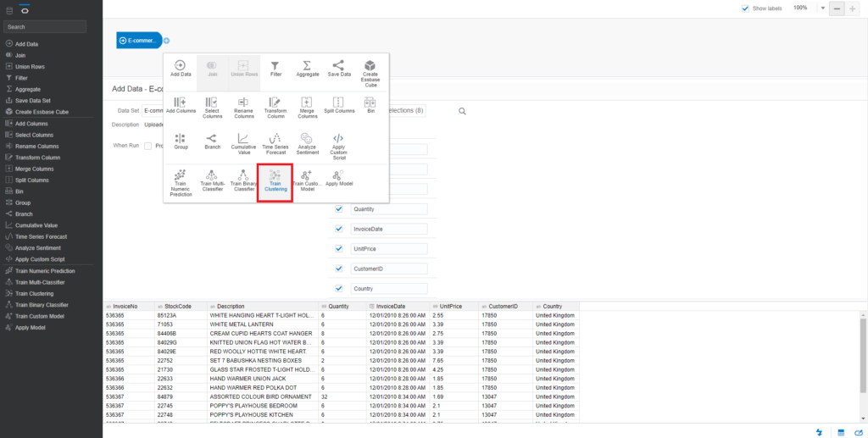Pick Train Custom Model in the popup

pos(307,180)
